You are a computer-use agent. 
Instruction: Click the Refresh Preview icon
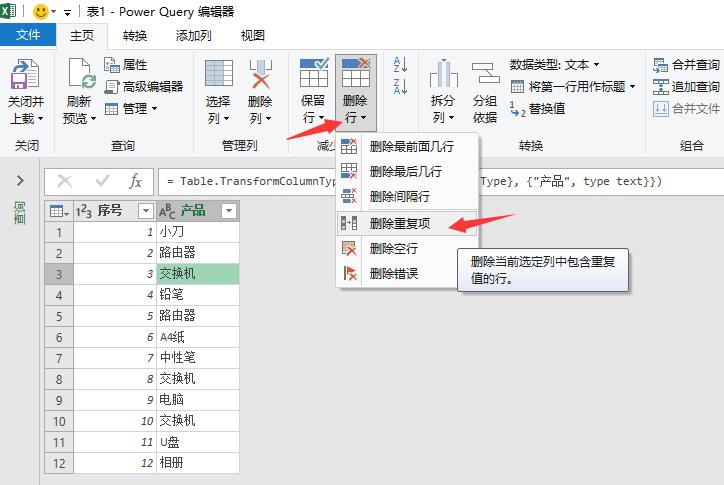point(81,74)
